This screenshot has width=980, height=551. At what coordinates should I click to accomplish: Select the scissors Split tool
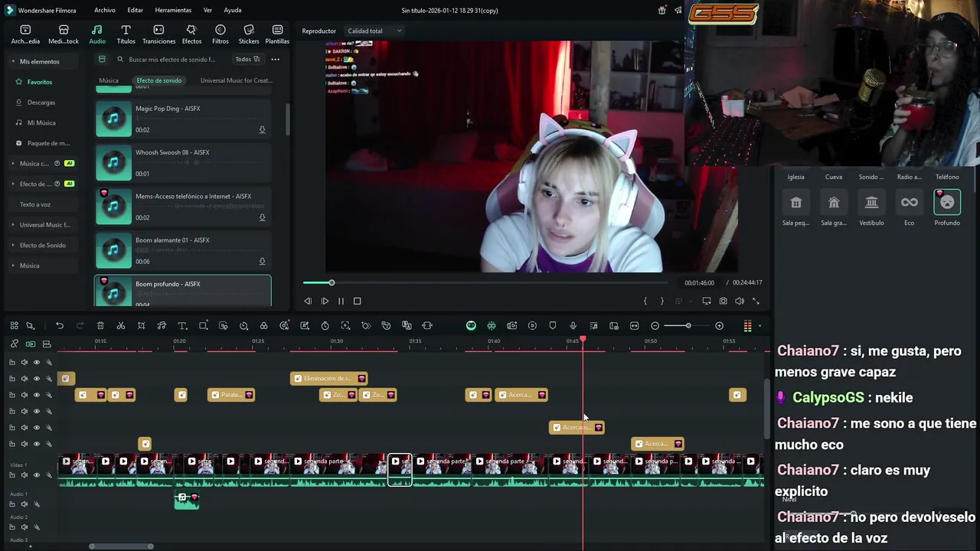(x=121, y=326)
